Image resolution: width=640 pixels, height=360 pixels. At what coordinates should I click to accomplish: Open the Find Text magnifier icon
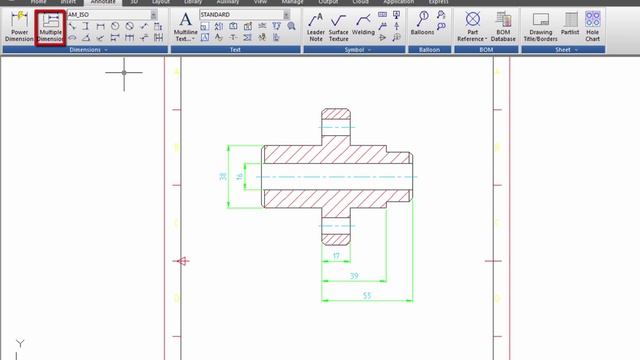click(x=291, y=27)
